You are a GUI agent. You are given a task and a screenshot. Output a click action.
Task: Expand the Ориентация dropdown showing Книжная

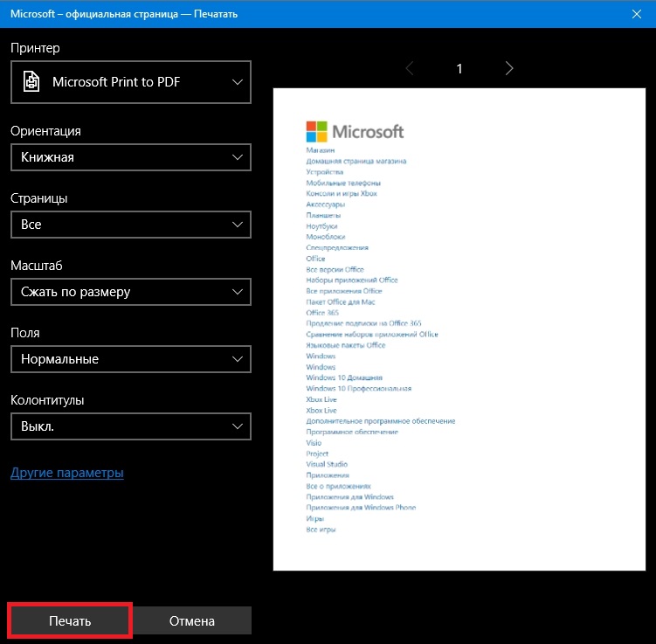(x=131, y=157)
